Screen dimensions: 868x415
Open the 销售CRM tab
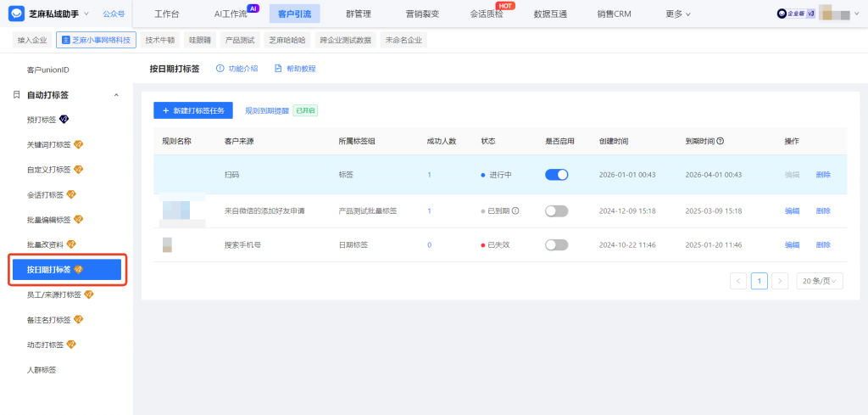click(x=614, y=14)
